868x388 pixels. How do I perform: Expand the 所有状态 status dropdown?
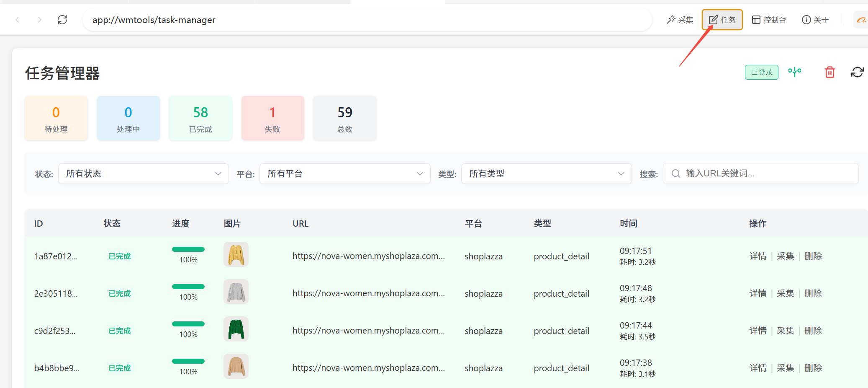click(143, 173)
